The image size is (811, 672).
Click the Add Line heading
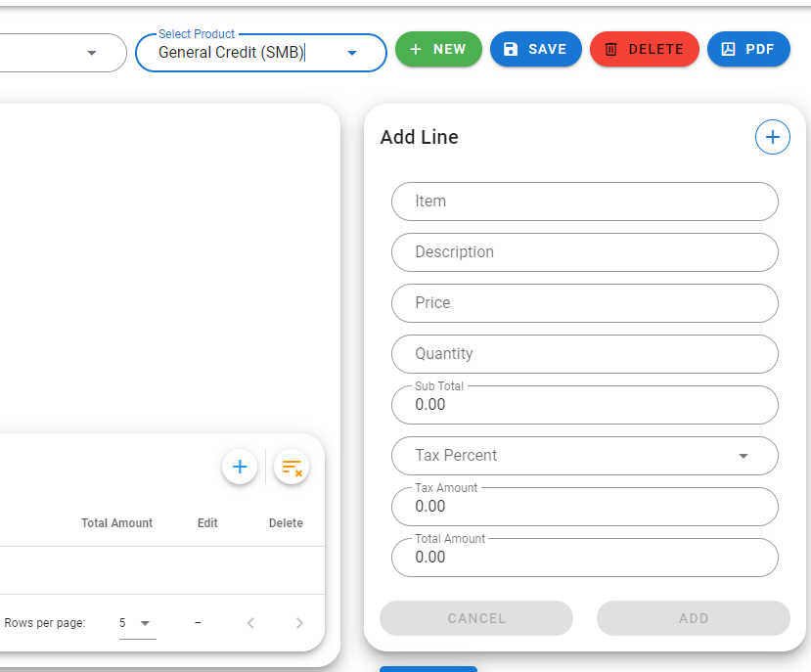[x=419, y=137]
